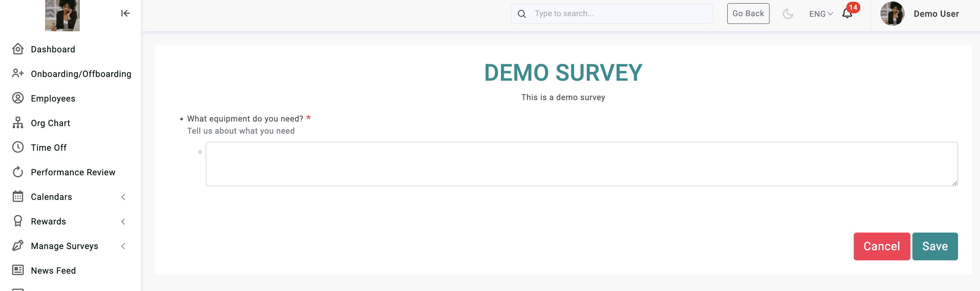
Task: Click the DEMO SURVEY title
Action: click(563, 73)
